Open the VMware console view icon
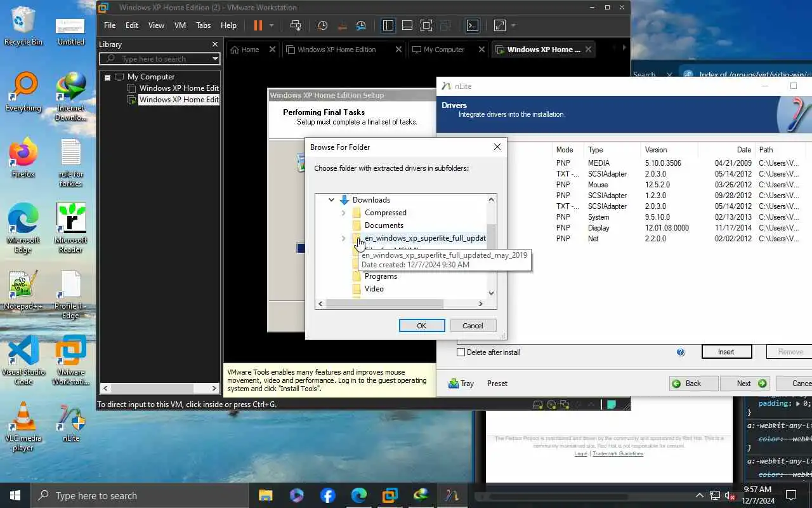Viewport: 812px width, 508px height. [473, 25]
